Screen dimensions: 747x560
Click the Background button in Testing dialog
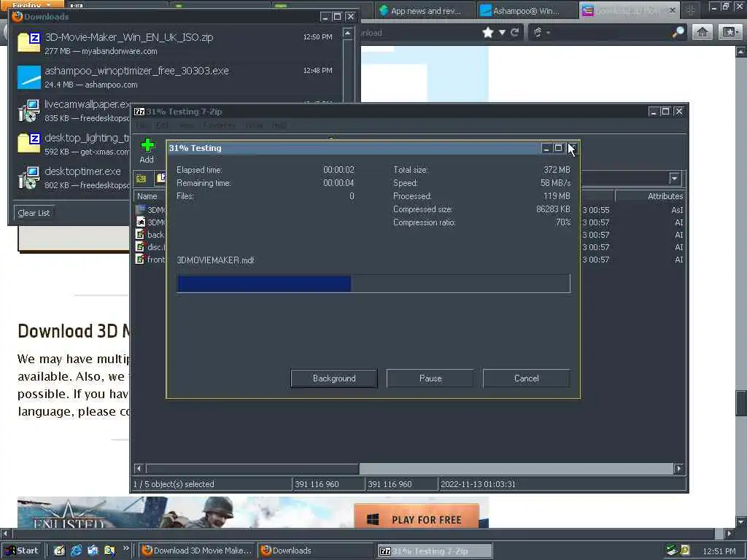click(334, 378)
